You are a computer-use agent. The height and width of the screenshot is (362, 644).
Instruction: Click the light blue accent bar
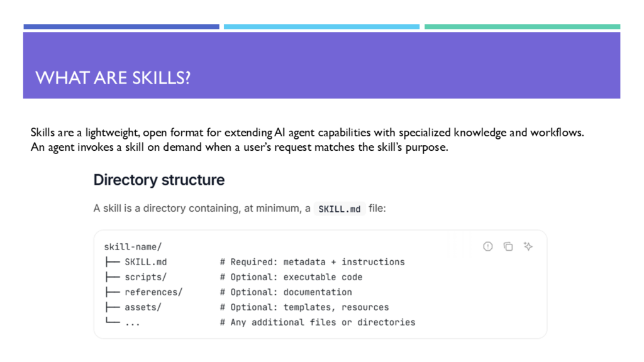[x=321, y=26]
